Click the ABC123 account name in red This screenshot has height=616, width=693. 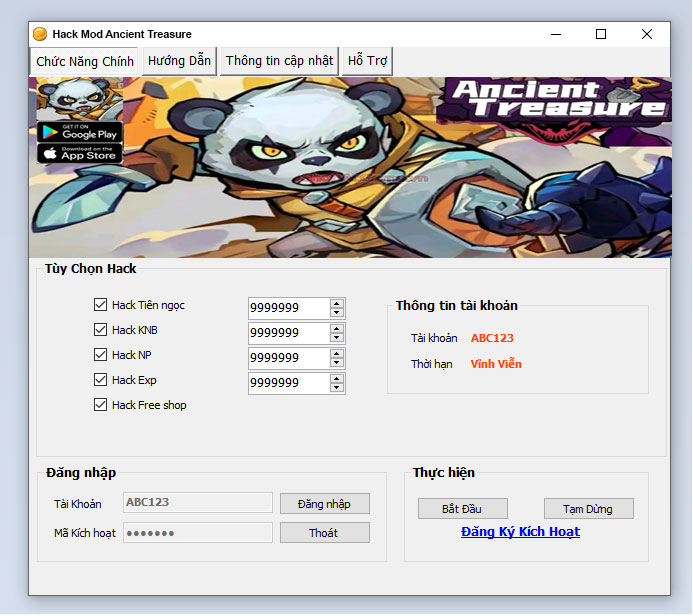[492, 338]
